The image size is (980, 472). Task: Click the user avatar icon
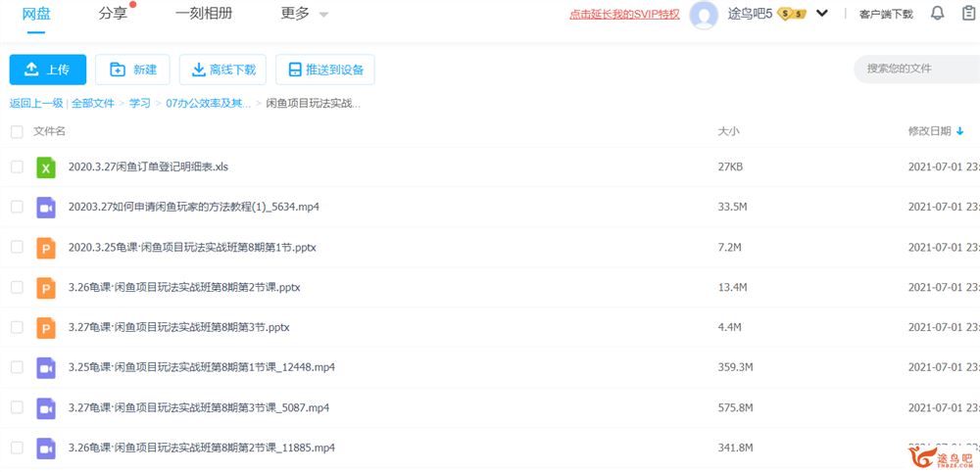point(704,15)
